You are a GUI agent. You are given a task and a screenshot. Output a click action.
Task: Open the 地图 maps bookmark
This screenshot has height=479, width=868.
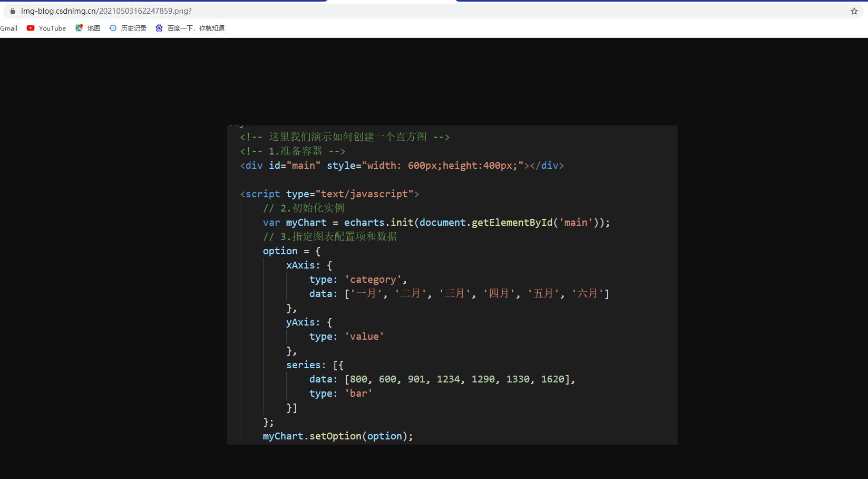[x=87, y=28]
